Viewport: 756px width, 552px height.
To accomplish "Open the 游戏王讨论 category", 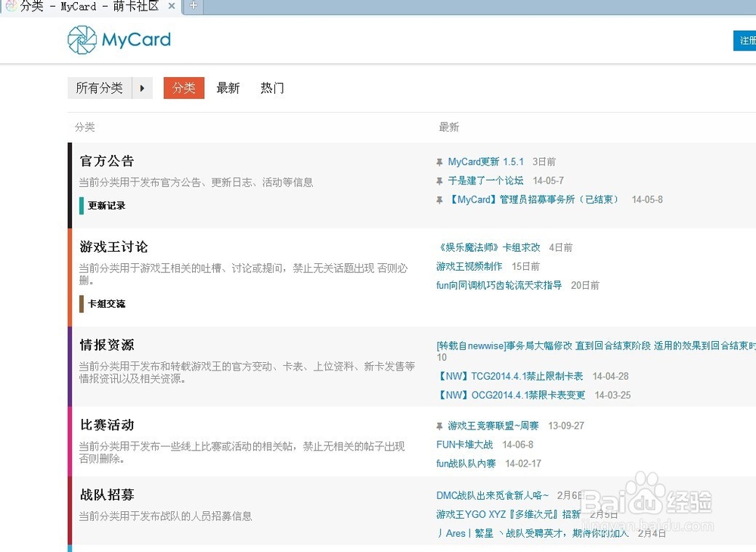I will (x=114, y=247).
